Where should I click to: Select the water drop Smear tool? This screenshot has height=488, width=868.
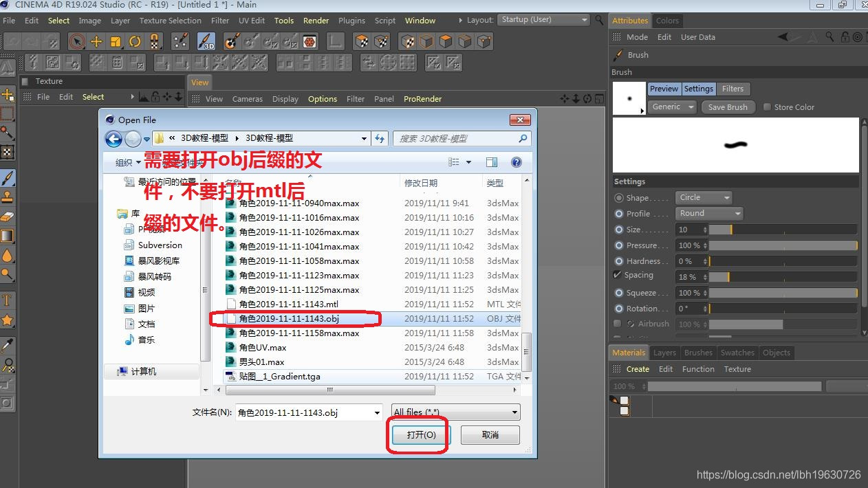click(x=8, y=255)
